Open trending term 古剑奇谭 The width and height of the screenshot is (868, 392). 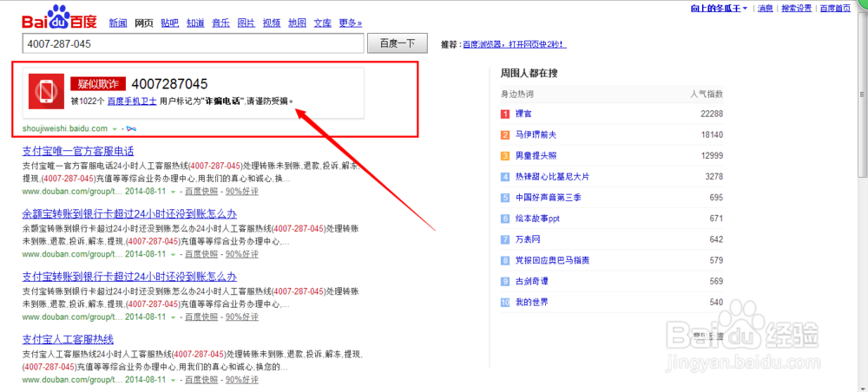pyautogui.click(x=531, y=282)
